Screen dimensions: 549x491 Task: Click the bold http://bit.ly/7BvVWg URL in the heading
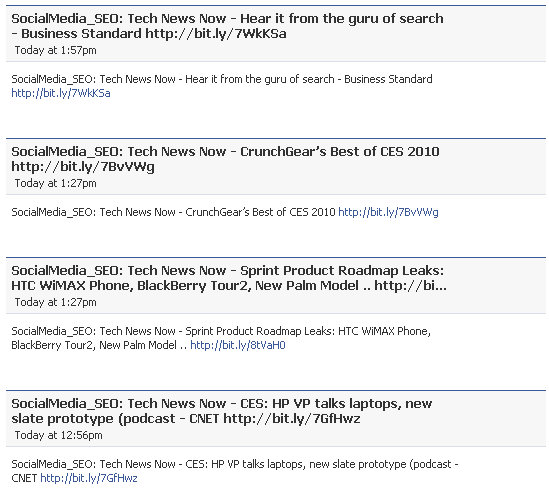[x=83, y=167]
